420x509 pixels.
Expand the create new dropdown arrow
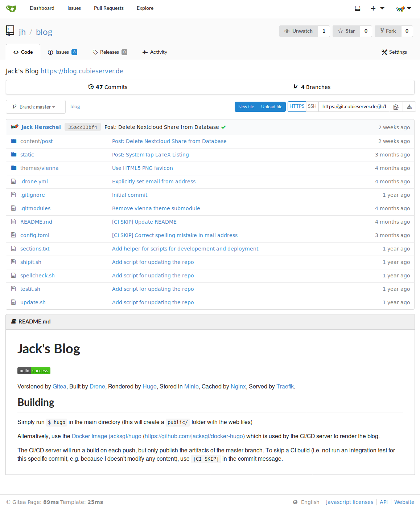(382, 8)
